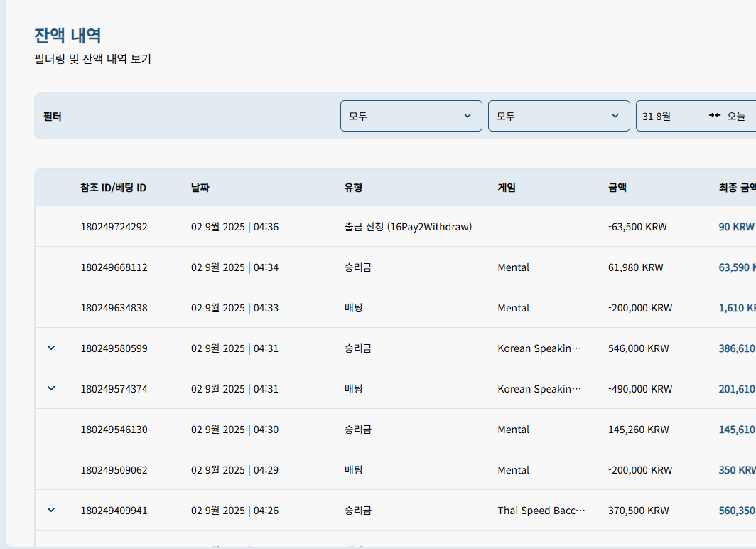Click Korean Speakin… in row 180249580599
The width and height of the screenshot is (756, 549).
[539, 348]
